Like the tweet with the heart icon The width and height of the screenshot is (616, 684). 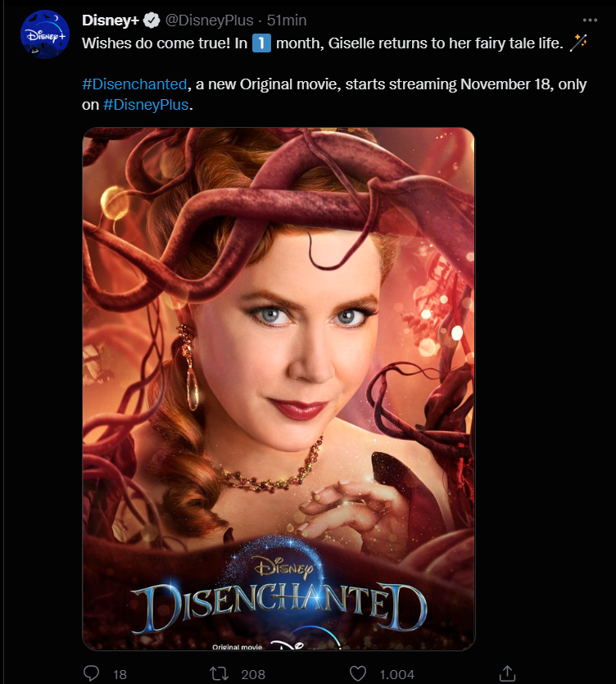pyautogui.click(x=358, y=673)
